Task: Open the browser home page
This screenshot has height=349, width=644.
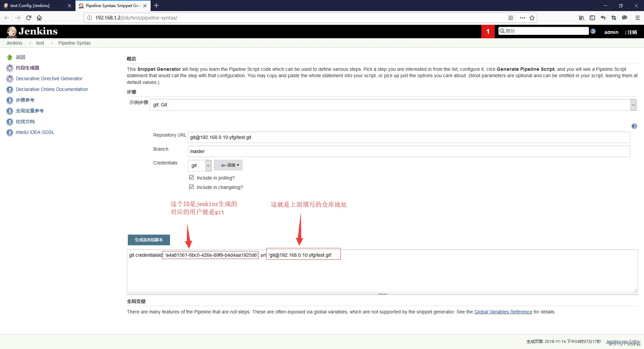Action: (x=39, y=18)
